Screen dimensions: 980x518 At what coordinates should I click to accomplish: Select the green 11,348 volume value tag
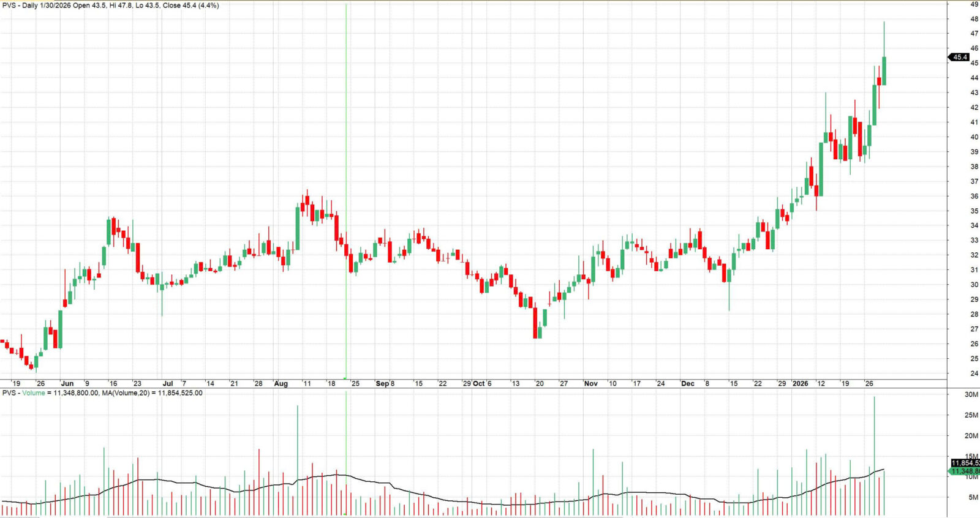point(965,471)
